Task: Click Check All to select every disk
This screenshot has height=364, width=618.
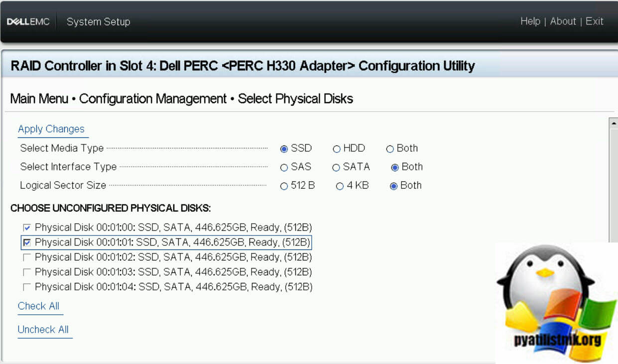Action: [x=39, y=306]
